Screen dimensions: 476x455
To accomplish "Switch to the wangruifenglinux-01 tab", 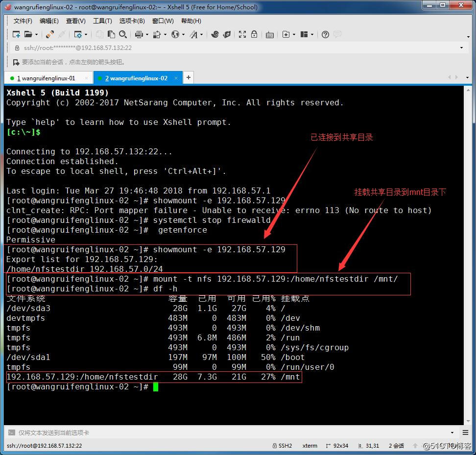I will [x=48, y=78].
